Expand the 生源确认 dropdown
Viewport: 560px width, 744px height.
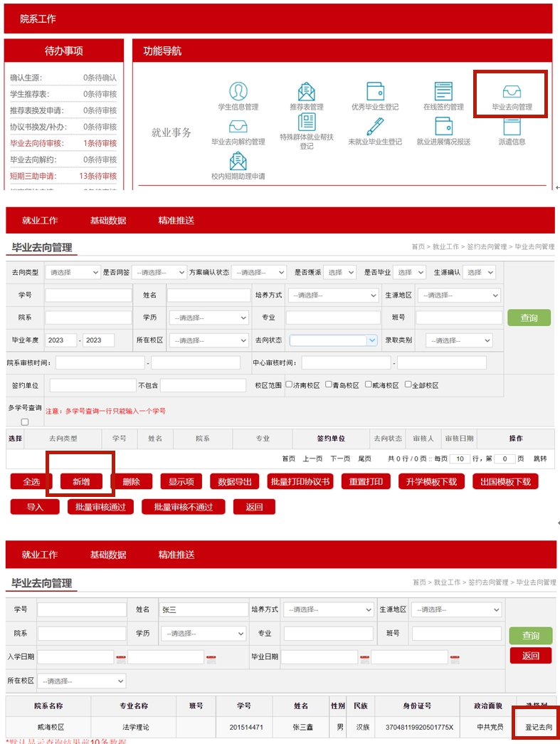click(479, 273)
